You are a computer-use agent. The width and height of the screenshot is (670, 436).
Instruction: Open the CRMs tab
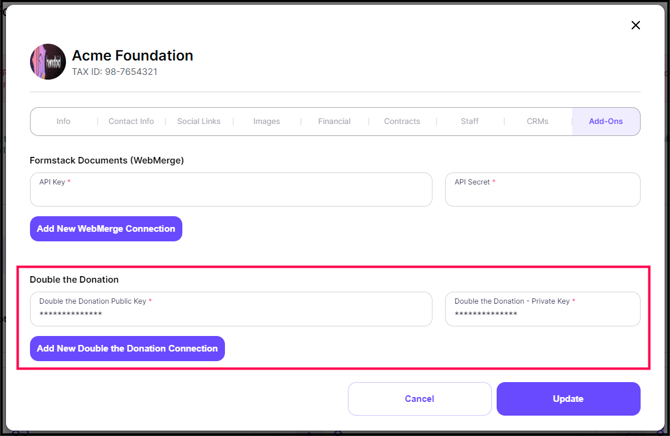click(537, 122)
